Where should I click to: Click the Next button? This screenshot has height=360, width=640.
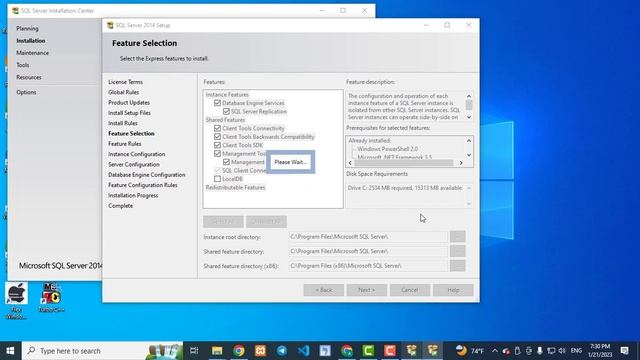click(367, 290)
